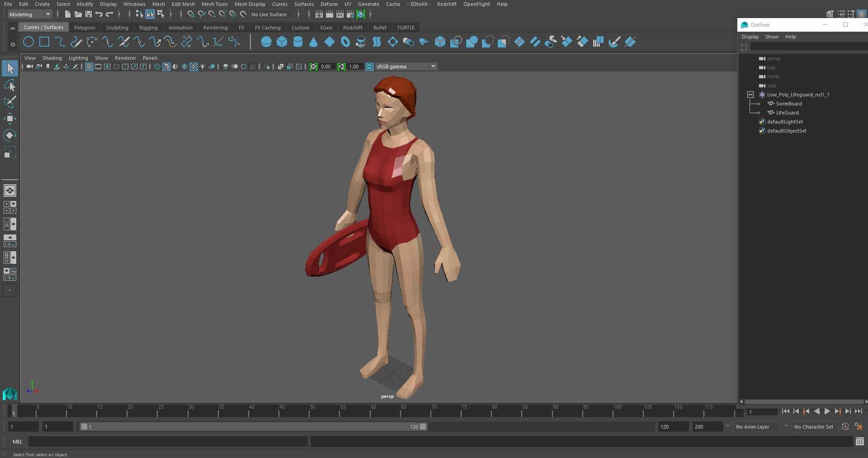Screen dimensions: 868x458
Task: Click the Play forwards button
Action: [x=827, y=411]
